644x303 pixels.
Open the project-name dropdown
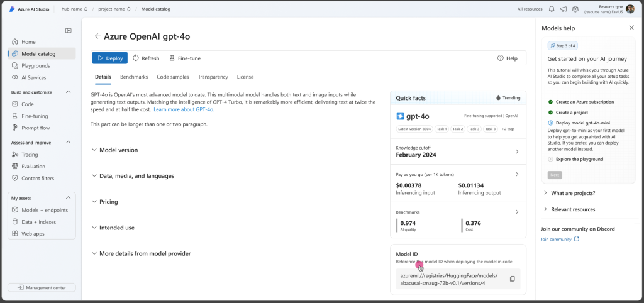pyautogui.click(x=114, y=9)
